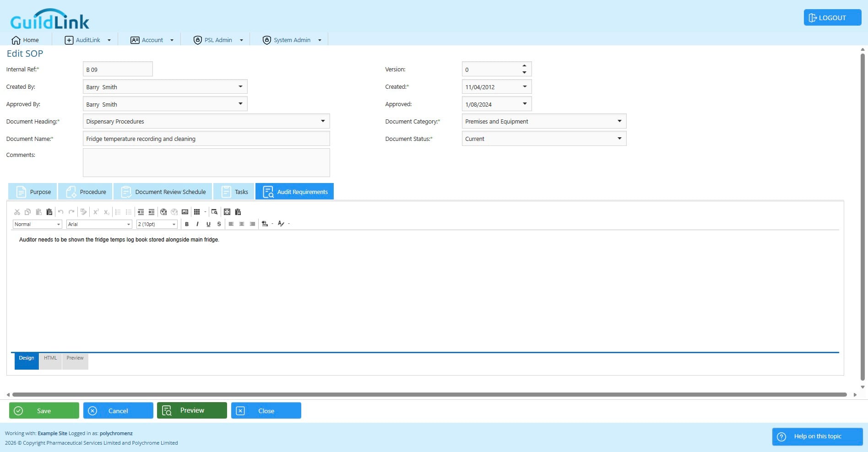Open the Approved By dropdown
This screenshot has width=868, height=452.
240,104
